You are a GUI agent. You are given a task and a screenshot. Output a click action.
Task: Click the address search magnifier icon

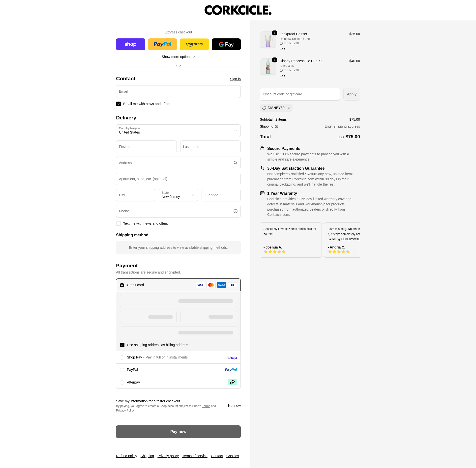point(235,163)
